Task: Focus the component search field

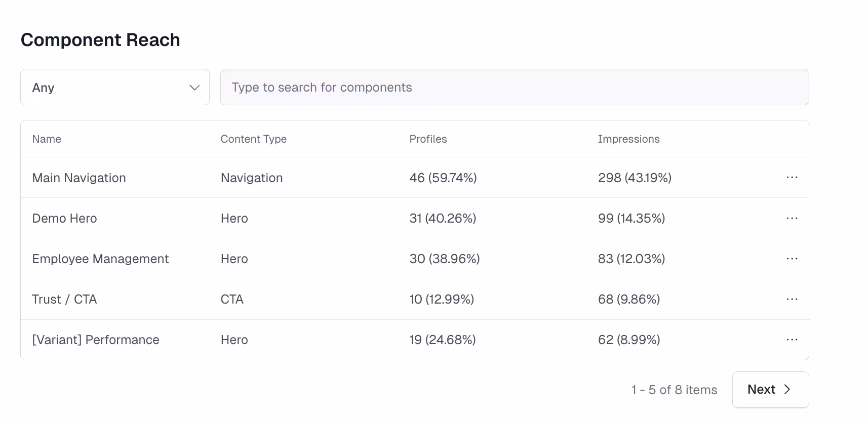Action: [x=515, y=87]
